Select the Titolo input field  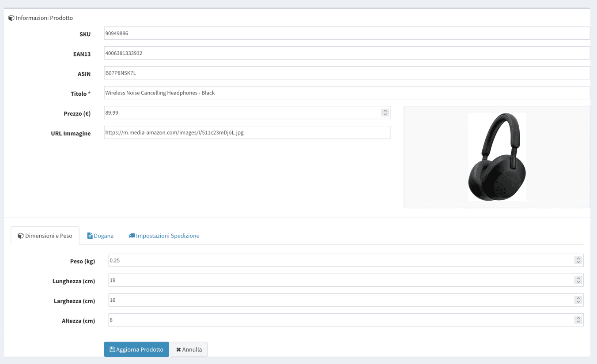[347, 93]
